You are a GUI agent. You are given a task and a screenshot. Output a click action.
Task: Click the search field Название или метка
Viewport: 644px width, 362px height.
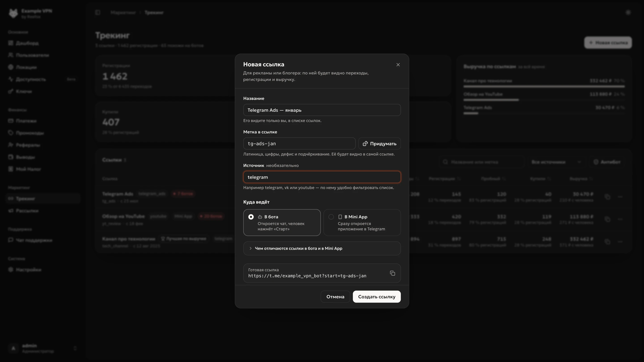click(x=481, y=162)
